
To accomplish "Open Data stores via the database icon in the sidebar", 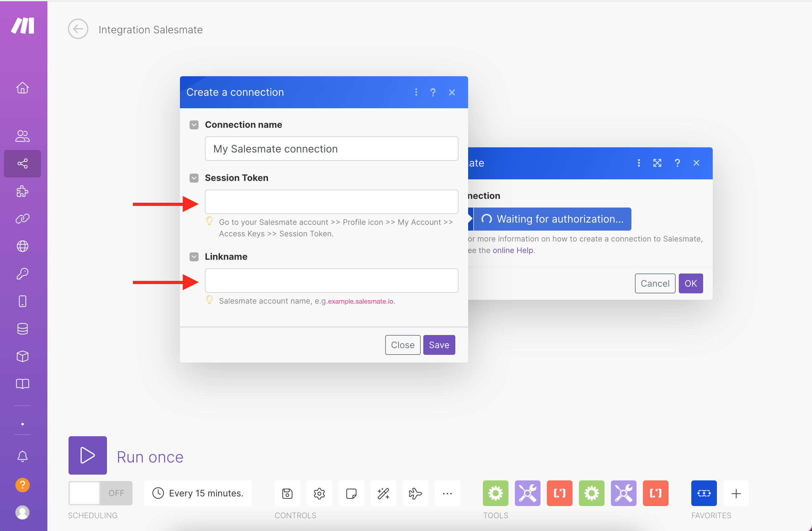I will pos(22,329).
